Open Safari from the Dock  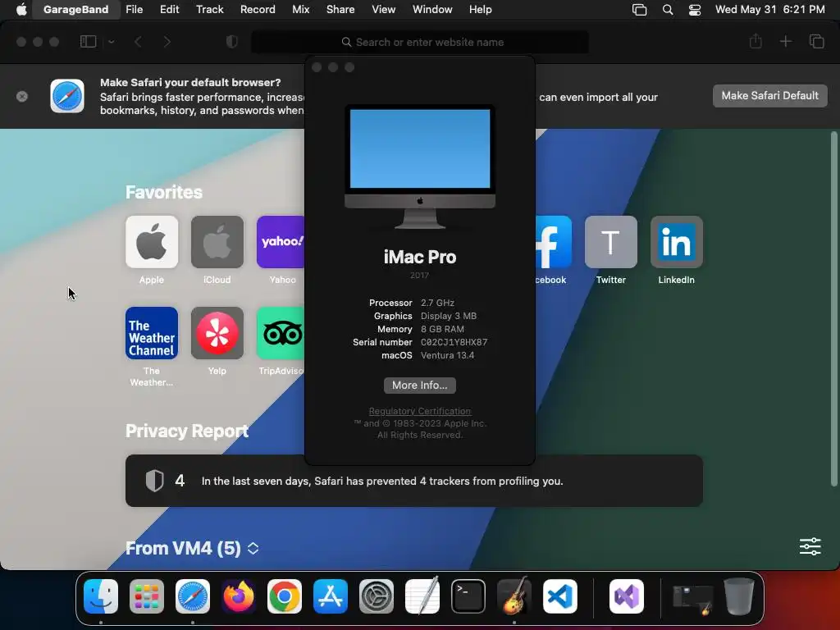tap(193, 596)
